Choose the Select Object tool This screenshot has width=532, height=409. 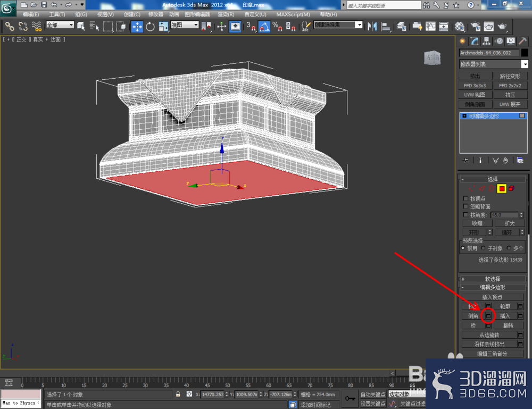click(81, 27)
